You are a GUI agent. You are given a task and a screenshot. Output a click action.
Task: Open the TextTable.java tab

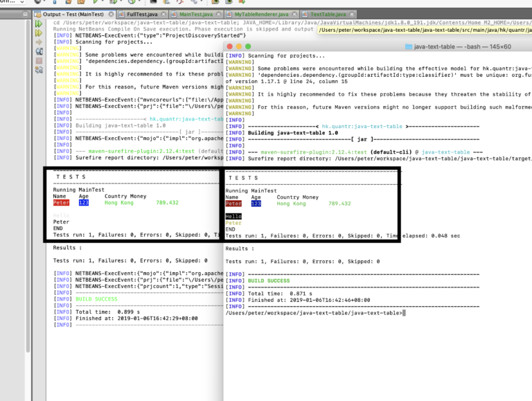click(328, 15)
